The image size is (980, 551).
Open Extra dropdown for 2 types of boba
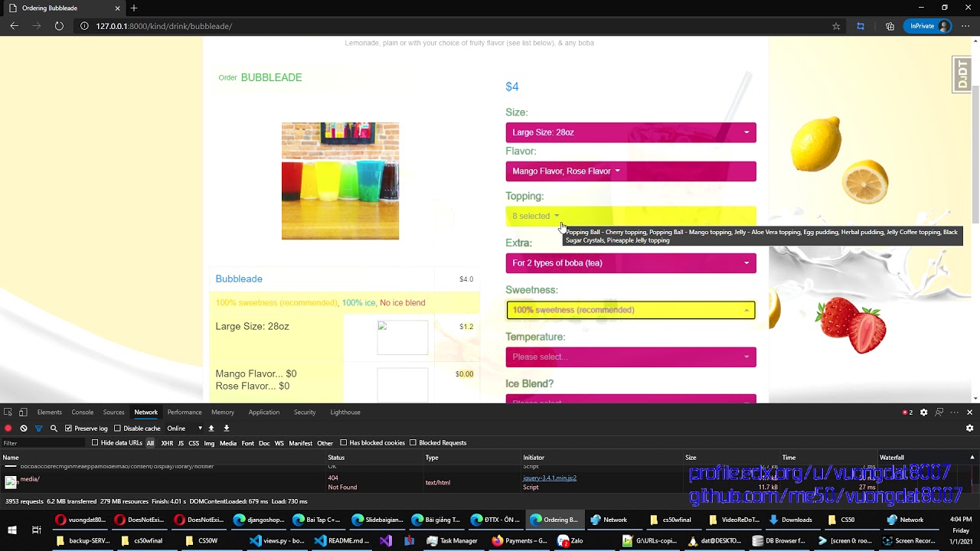pyautogui.click(x=631, y=263)
